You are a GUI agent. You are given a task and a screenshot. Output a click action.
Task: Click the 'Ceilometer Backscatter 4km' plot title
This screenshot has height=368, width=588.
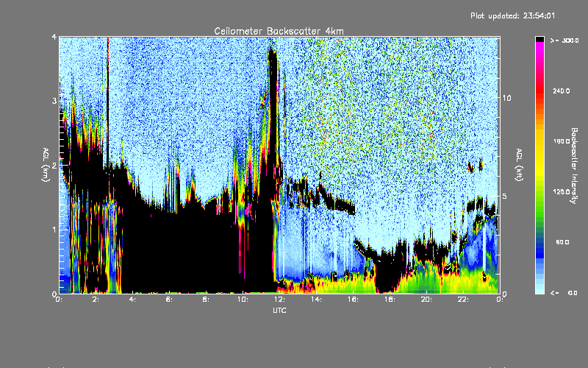[279, 31]
